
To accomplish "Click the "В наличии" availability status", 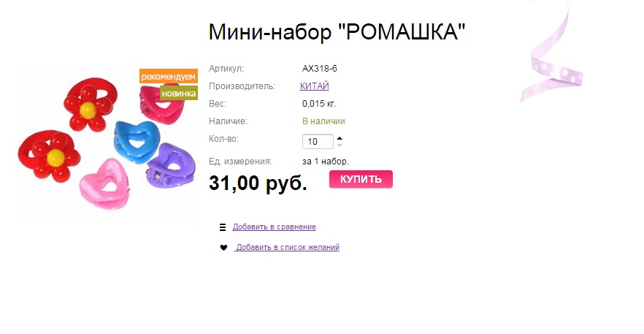I will coord(323,121).
